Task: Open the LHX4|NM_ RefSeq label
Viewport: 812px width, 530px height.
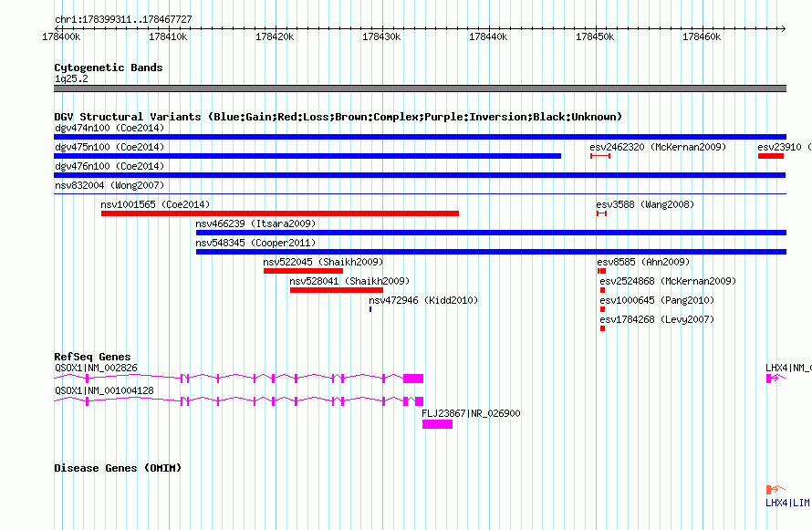Action: [x=788, y=368]
